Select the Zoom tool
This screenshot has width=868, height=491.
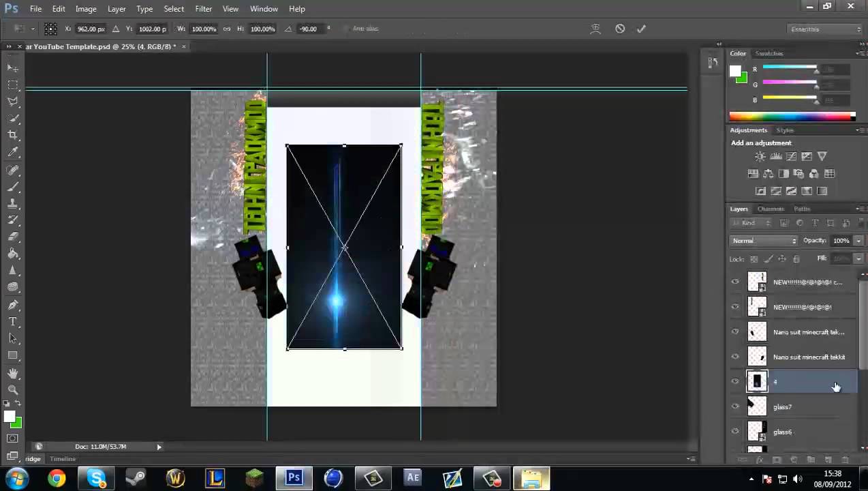point(13,390)
